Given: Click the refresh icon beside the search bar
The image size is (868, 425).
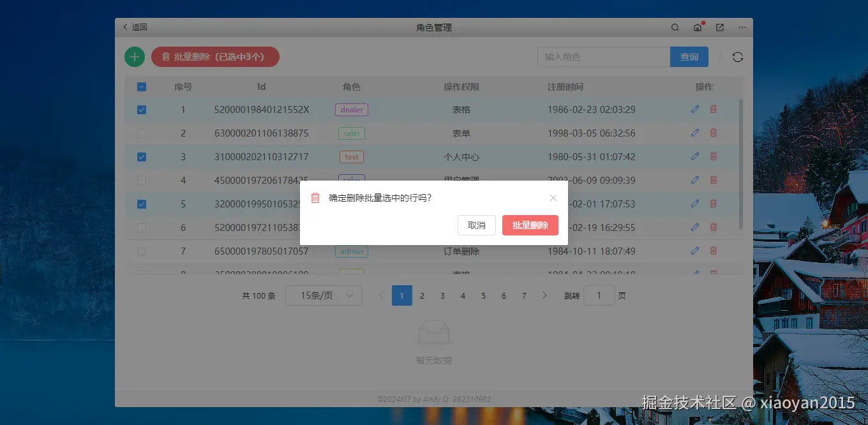Looking at the screenshot, I should tap(738, 56).
